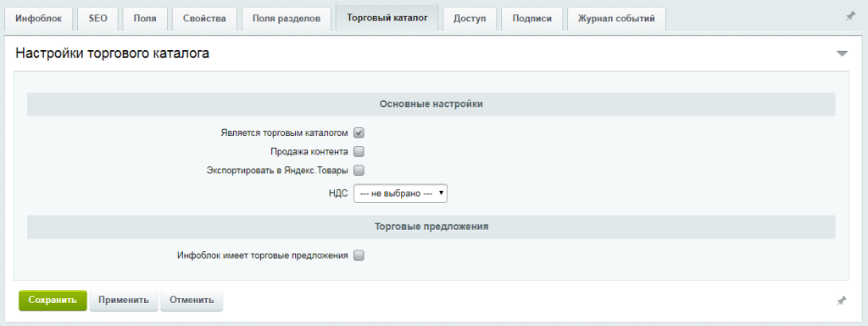868x326 pixels.
Task: Open the НДС dropdown
Action: click(400, 194)
